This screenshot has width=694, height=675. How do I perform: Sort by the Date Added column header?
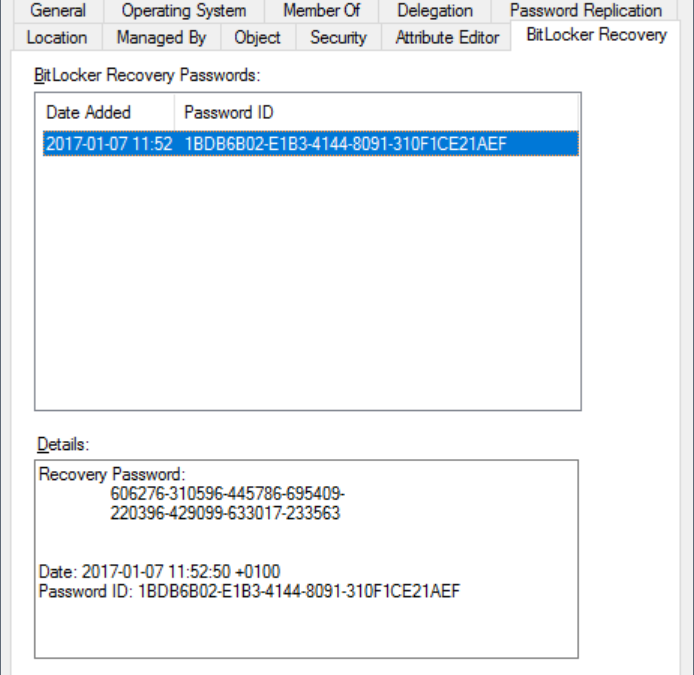pyautogui.click(x=105, y=112)
